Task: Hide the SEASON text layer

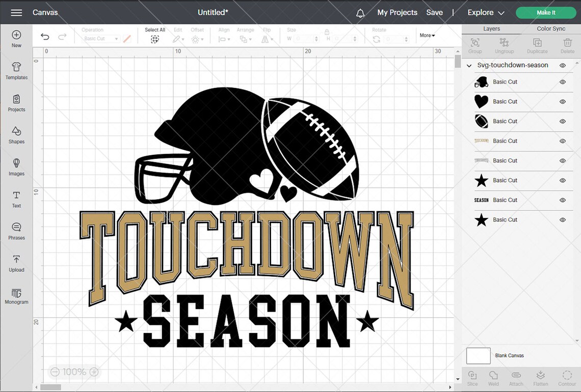Action: click(563, 200)
